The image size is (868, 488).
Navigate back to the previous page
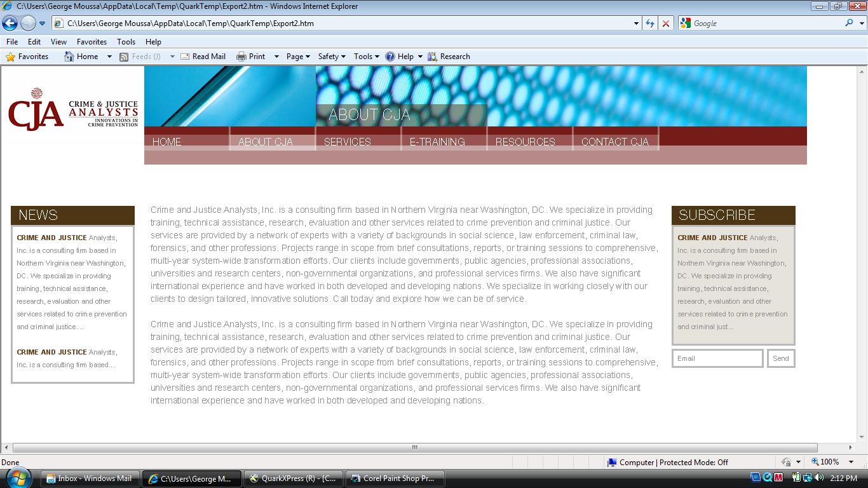(10, 23)
